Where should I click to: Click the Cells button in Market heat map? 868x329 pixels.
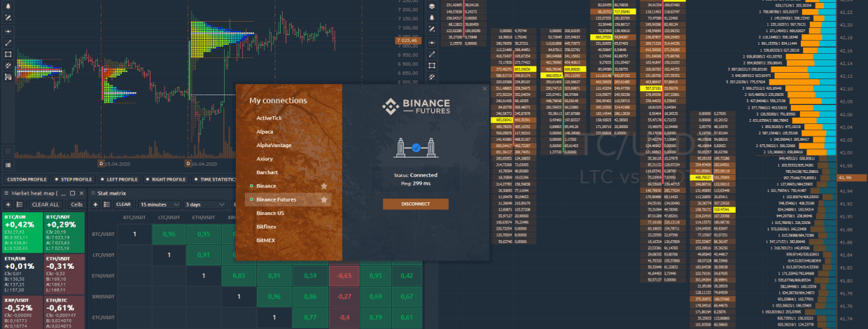77,204
